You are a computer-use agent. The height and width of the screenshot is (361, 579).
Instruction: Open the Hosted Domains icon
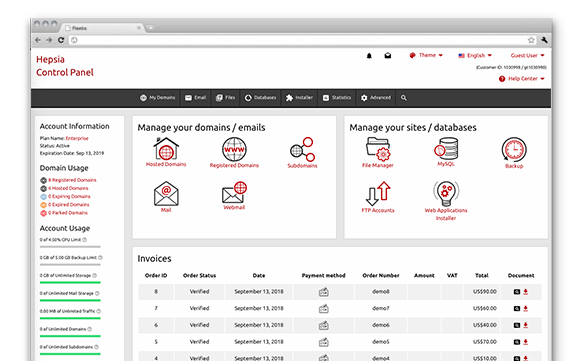166,149
